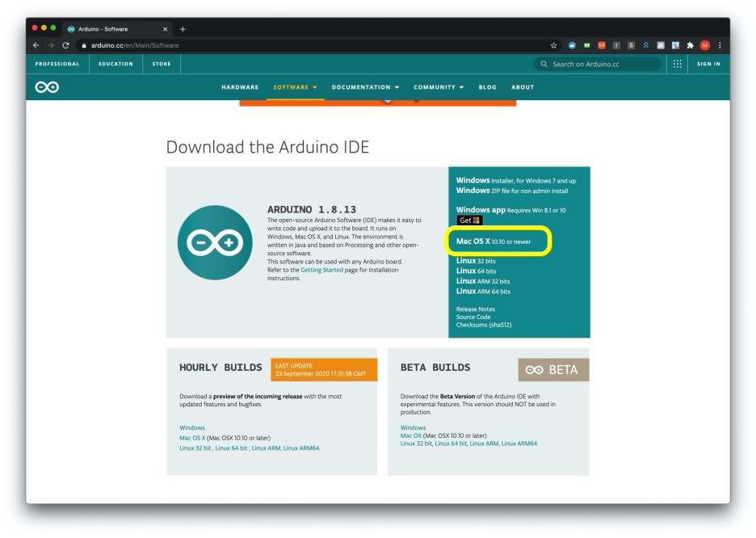Viewport: 756px width, 538px height.
Task: Download Linux 32 bits version
Action: 476,261
